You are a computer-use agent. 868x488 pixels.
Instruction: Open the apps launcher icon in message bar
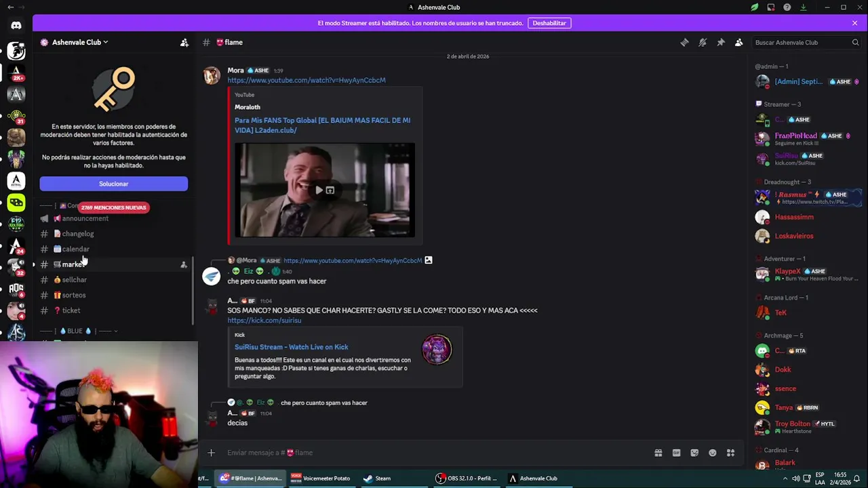730,453
